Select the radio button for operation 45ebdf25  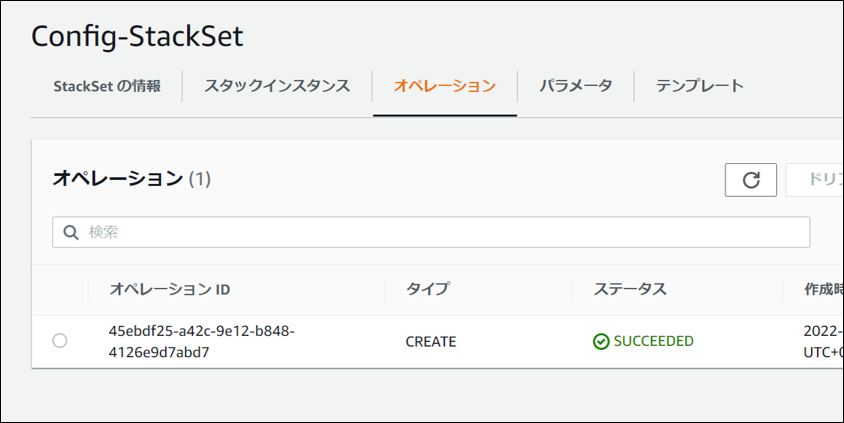(x=60, y=341)
